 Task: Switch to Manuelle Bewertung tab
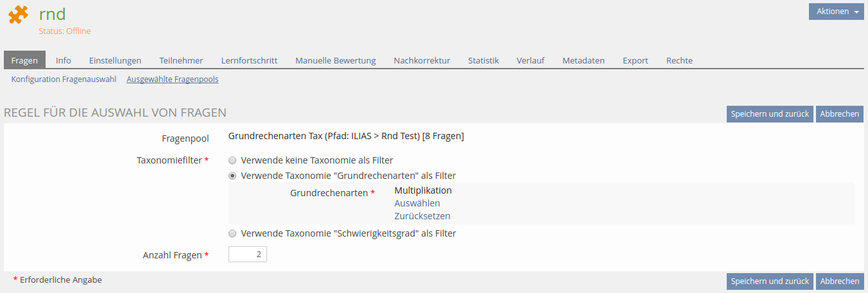(x=335, y=60)
